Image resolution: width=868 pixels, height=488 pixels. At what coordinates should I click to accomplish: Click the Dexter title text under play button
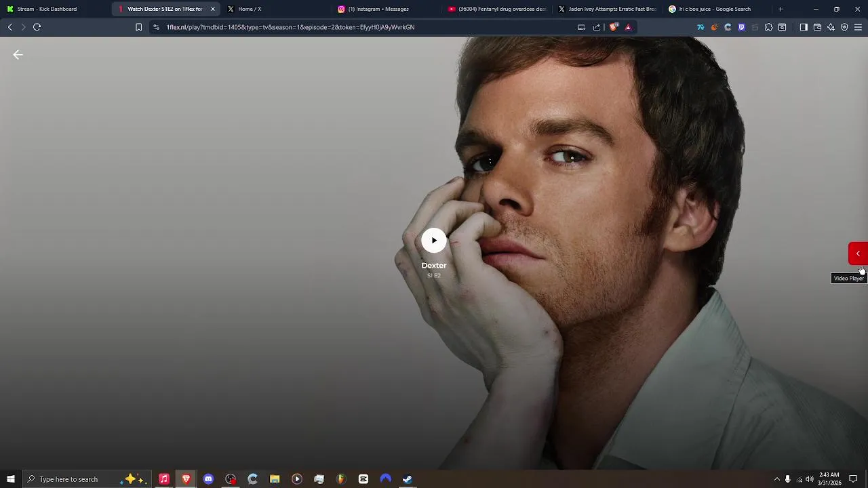[434, 265]
